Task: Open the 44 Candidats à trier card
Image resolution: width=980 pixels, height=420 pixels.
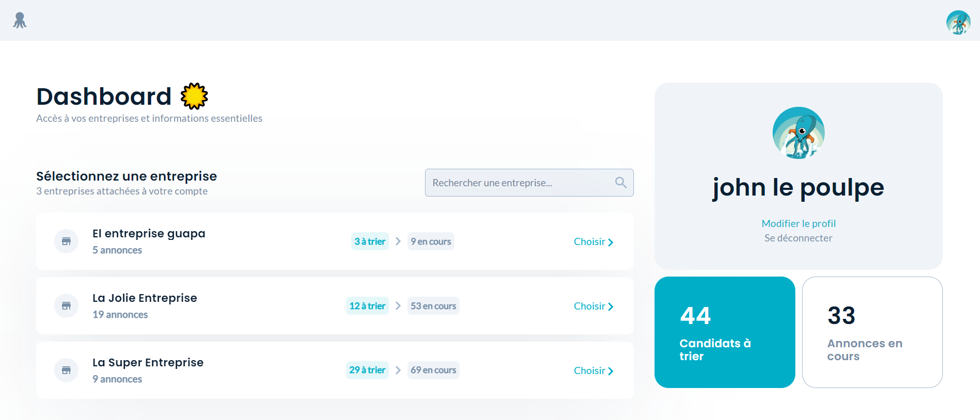Action: pyautogui.click(x=724, y=332)
